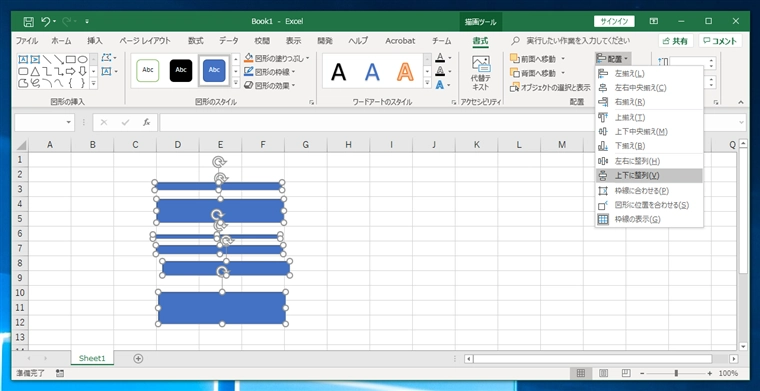760x391 pixels.
Task: Choose 上下に整列 distribute vertically item
Action: tap(649, 175)
